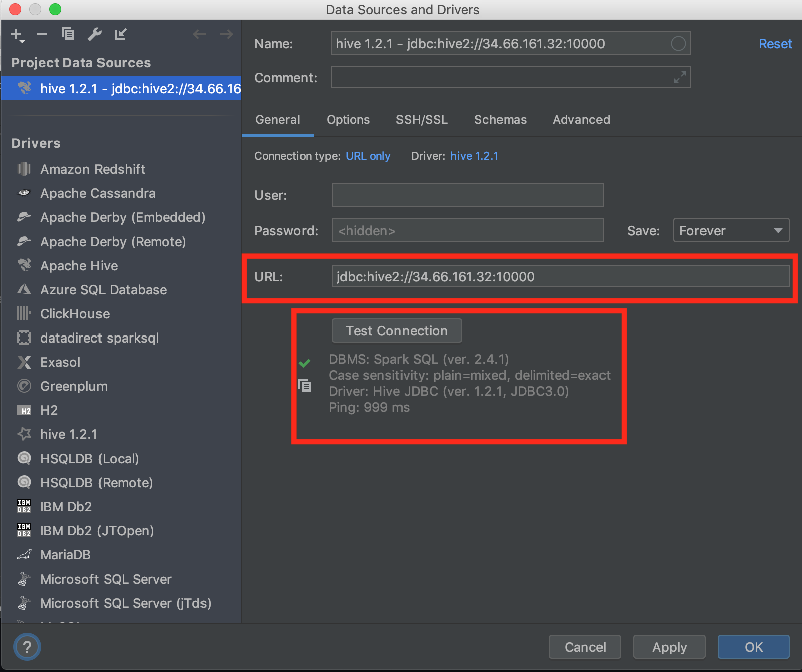This screenshot has height=672, width=802.
Task: Focus the User input field
Action: 467,195
